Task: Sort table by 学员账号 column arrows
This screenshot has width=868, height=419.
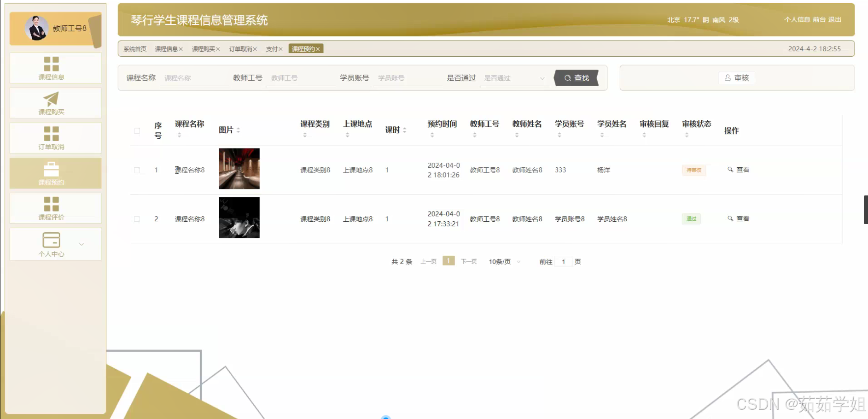Action: click(559, 135)
